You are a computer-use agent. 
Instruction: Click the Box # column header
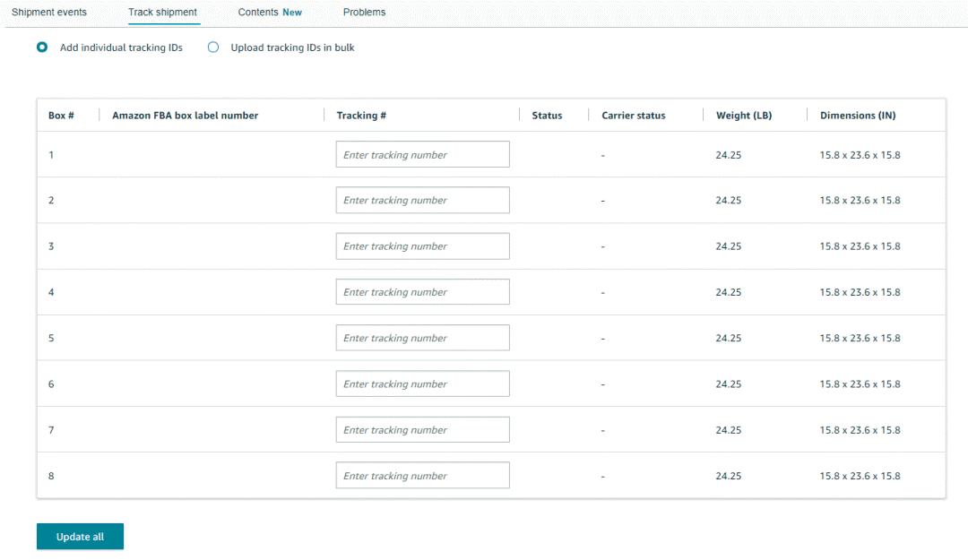(x=61, y=116)
